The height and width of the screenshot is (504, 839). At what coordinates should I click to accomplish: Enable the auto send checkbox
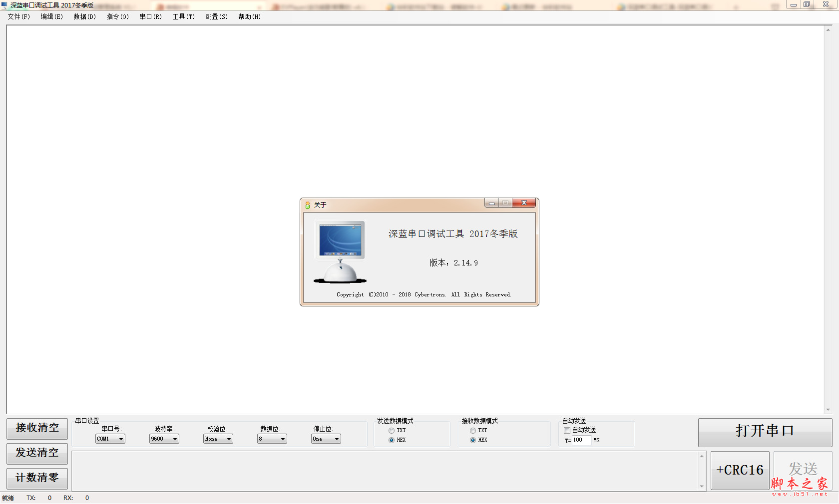coord(567,430)
